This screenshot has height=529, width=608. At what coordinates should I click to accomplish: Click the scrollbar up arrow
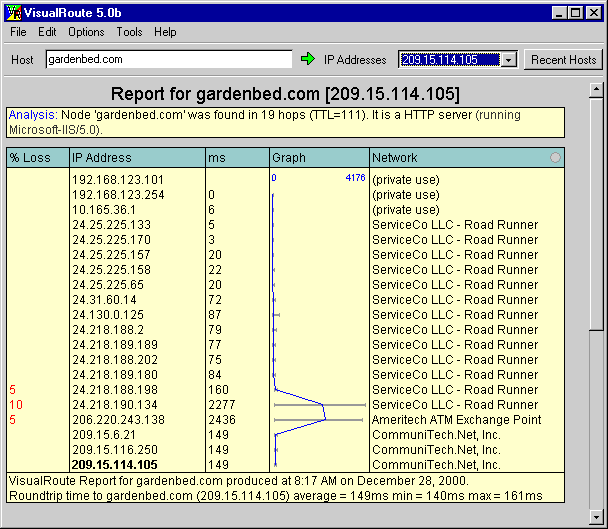click(596, 90)
